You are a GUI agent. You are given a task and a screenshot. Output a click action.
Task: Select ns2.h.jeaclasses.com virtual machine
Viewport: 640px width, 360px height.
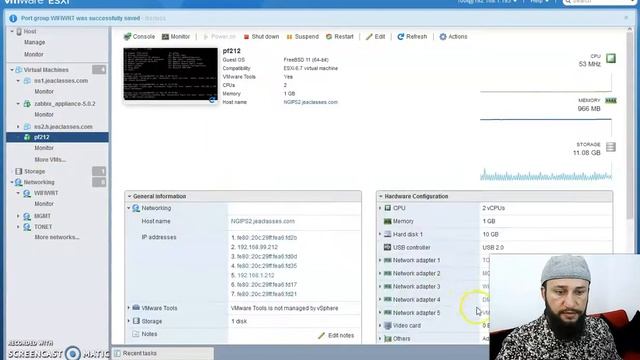[x=63, y=127]
